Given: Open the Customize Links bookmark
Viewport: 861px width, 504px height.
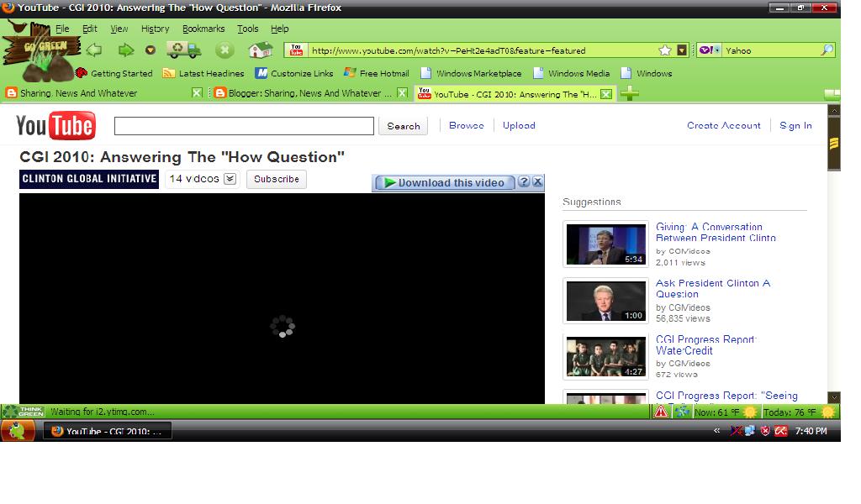Looking at the screenshot, I should (x=294, y=73).
